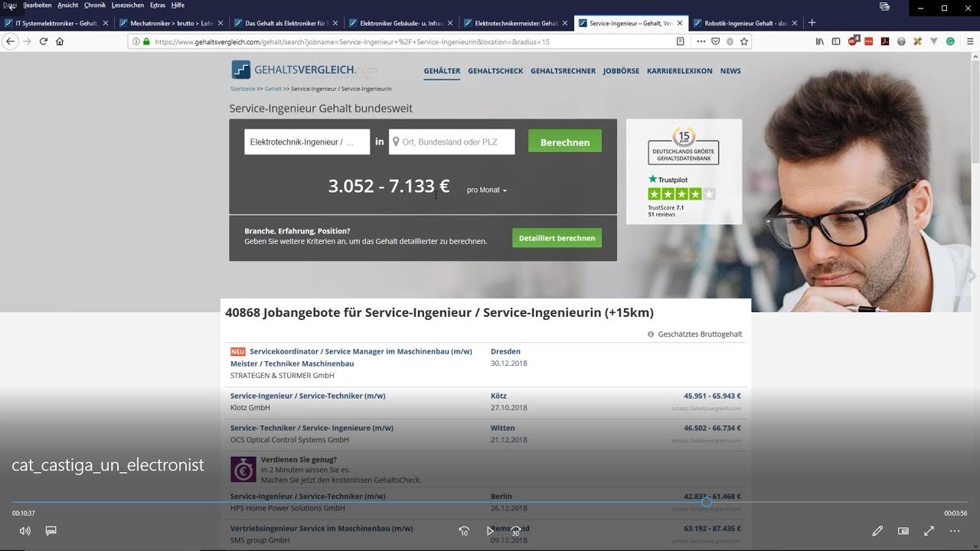This screenshot has height=551, width=980.
Task: Enter fullscreen playback mode
Action: [x=929, y=530]
